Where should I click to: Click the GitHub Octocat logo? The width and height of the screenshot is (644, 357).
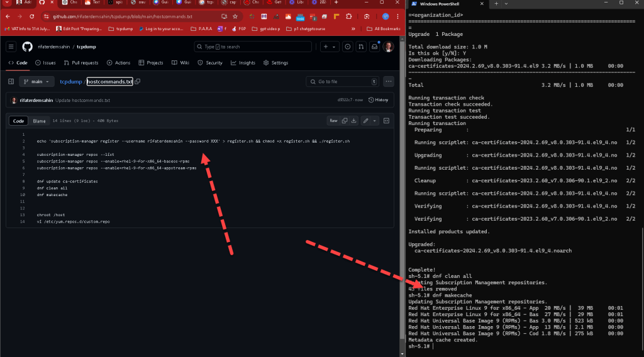point(27,47)
